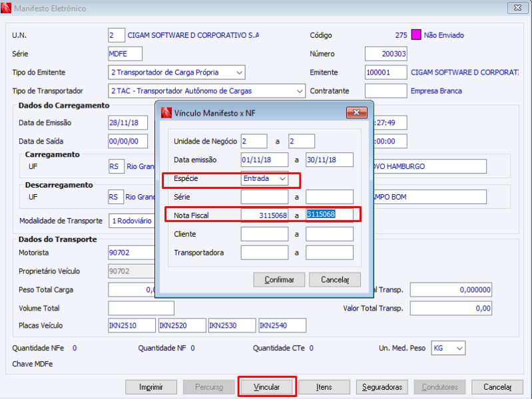
Task: Click the Emitente field 100001
Action: 386,72
